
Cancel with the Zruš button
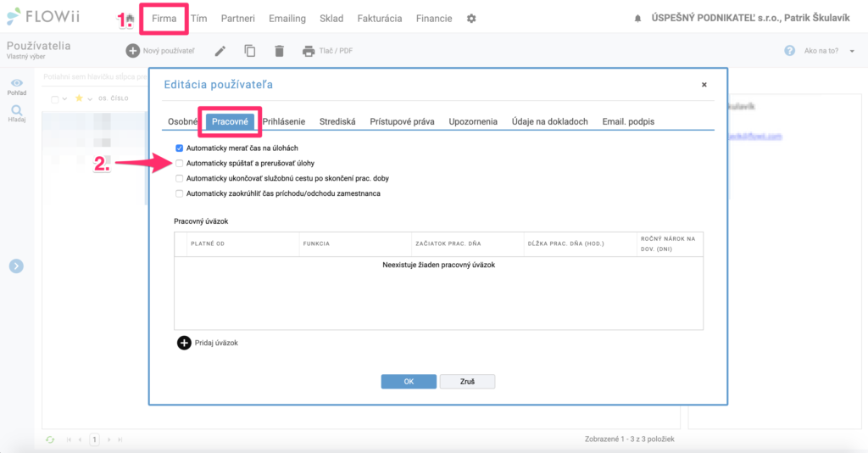(467, 382)
